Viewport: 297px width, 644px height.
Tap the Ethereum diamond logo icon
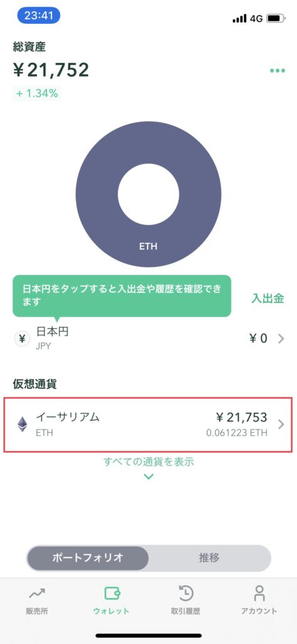click(x=22, y=425)
